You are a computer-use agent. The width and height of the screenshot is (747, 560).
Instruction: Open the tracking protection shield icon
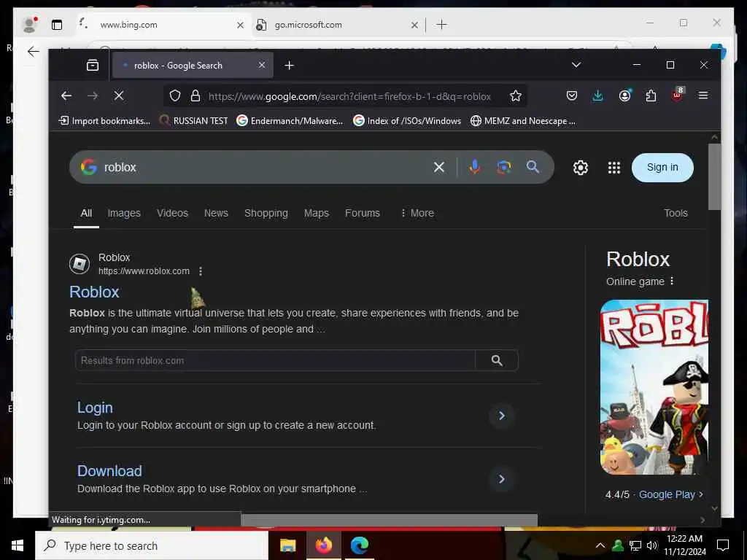tap(175, 96)
